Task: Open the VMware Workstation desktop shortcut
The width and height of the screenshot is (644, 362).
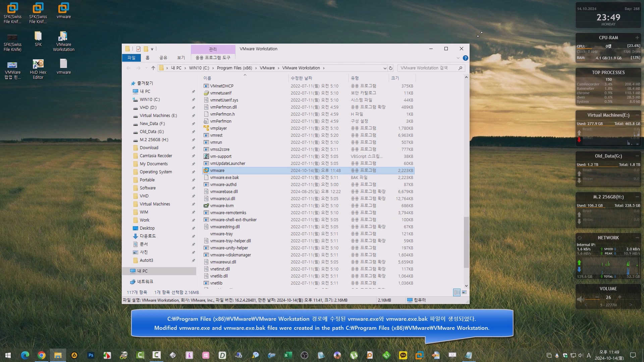Action: coord(63,41)
